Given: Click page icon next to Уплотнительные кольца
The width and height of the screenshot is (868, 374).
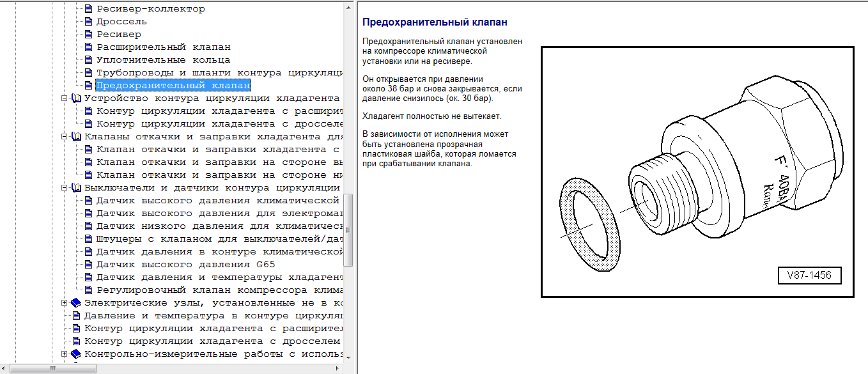Looking at the screenshot, I should pyautogui.click(x=88, y=60).
